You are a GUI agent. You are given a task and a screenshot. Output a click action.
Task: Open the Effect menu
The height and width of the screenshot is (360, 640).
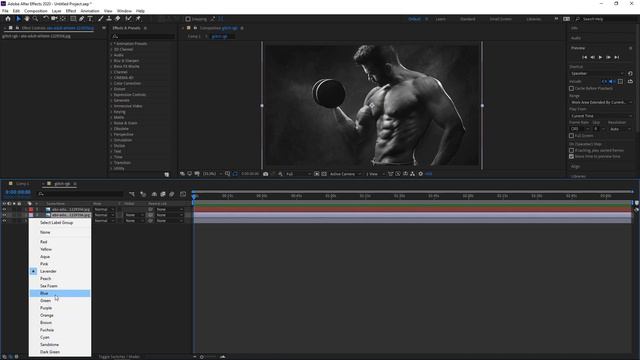(71, 11)
